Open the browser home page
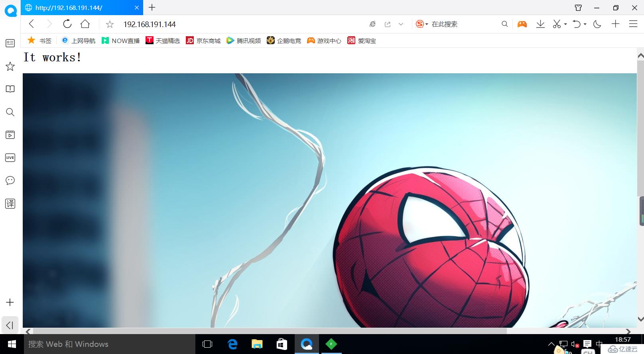Viewport: 644px width, 354px height. (85, 24)
